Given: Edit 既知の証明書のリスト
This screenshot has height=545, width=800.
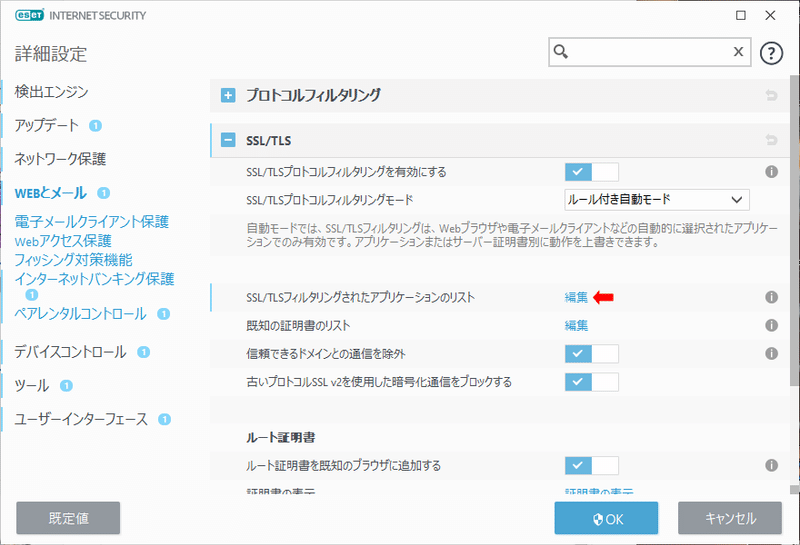Looking at the screenshot, I should tap(576, 325).
